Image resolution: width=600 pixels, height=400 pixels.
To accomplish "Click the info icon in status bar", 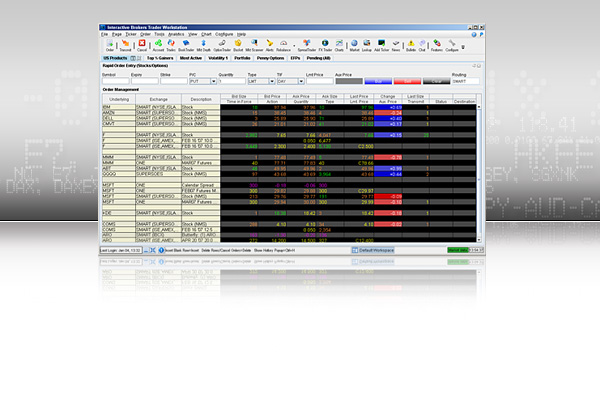I will pos(161,250).
